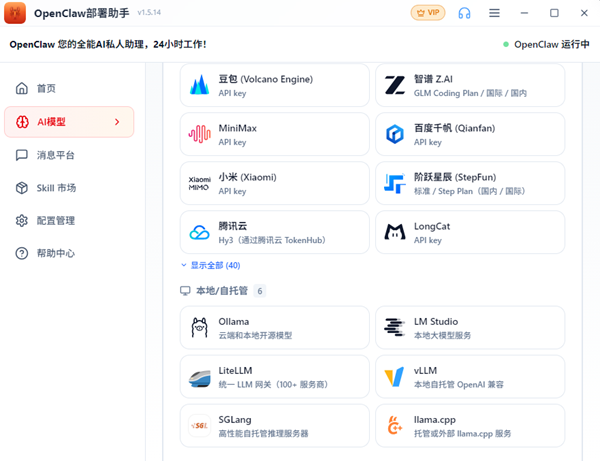Viewport: 600px width, 461px height.
Task: Choose 百度千帆 (Qianfan) provider name
Action: 455,128
